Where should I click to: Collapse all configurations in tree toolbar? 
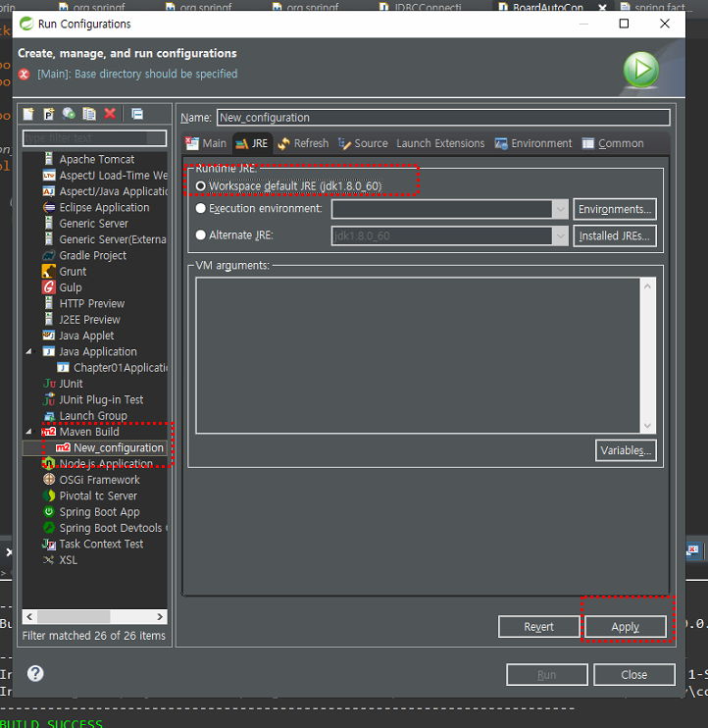pyautogui.click(x=137, y=114)
